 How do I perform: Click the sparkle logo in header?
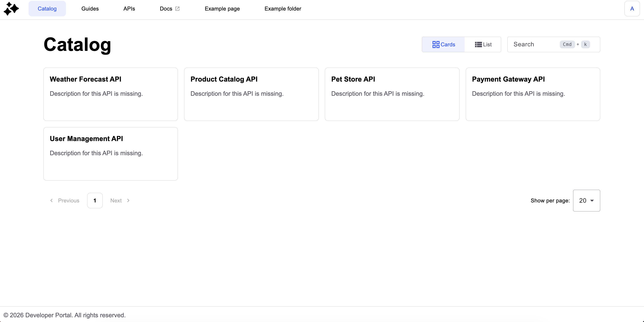(x=11, y=9)
